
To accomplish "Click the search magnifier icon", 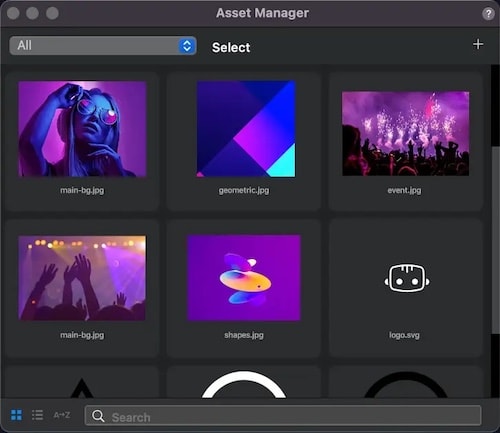I will pos(98,416).
